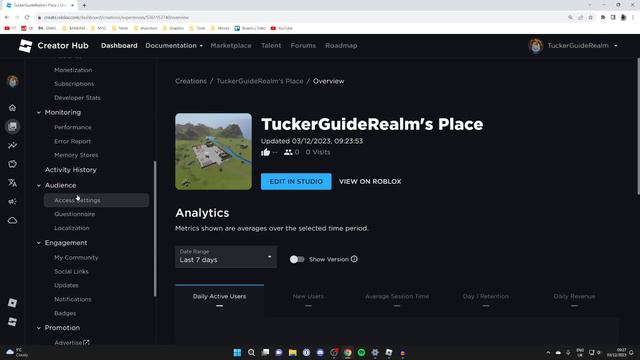Open the Advertise external link
The height and width of the screenshot is (360, 640).
pyautogui.click(x=72, y=343)
